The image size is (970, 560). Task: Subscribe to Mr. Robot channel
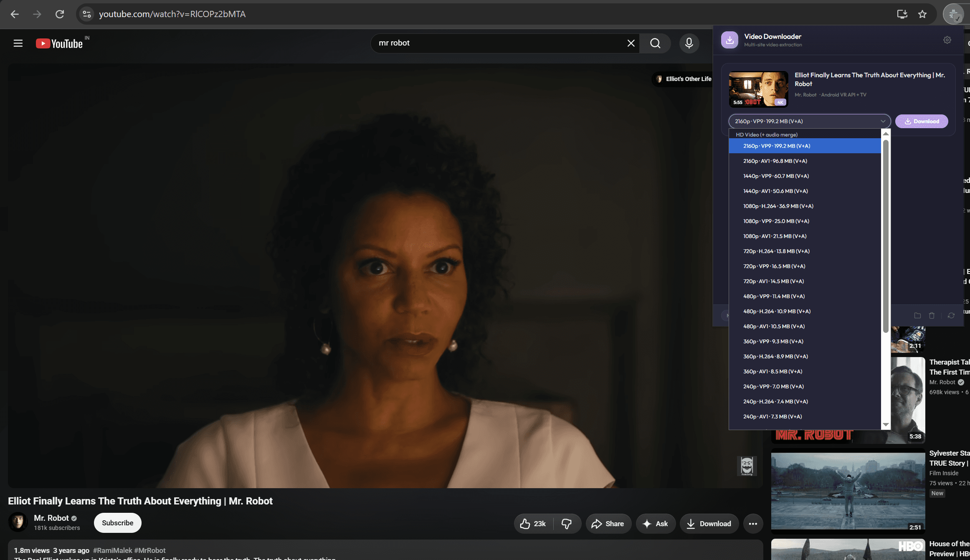coord(118,523)
